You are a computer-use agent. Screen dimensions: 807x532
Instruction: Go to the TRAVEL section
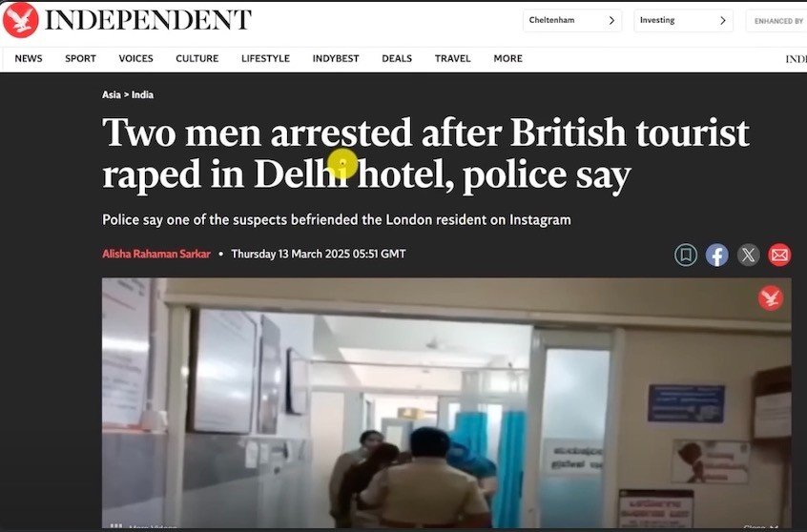[x=452, y=59]
